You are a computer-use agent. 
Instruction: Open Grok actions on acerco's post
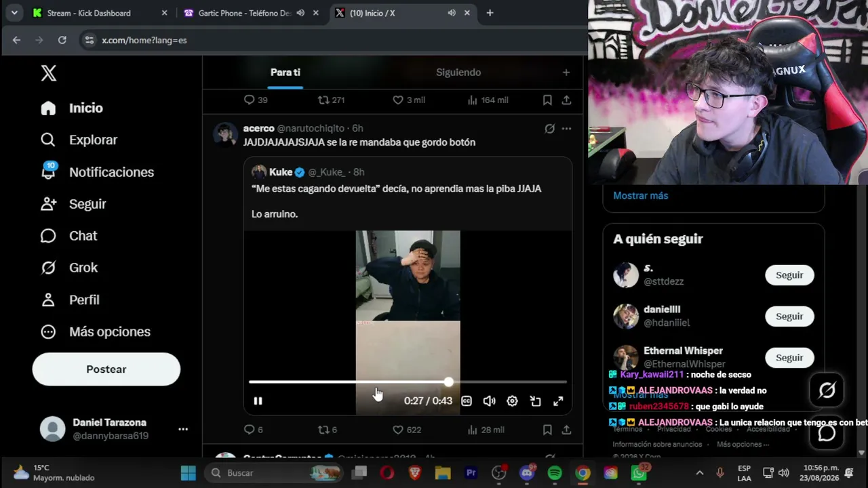tap(549, 129)
